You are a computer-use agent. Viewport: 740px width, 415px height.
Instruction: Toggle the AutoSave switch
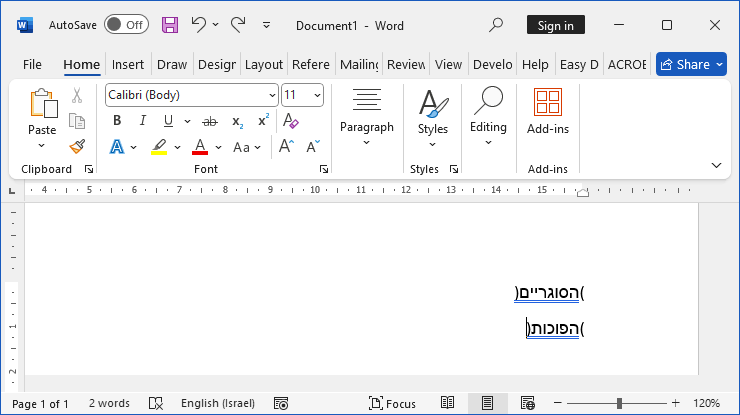point(126,25)
